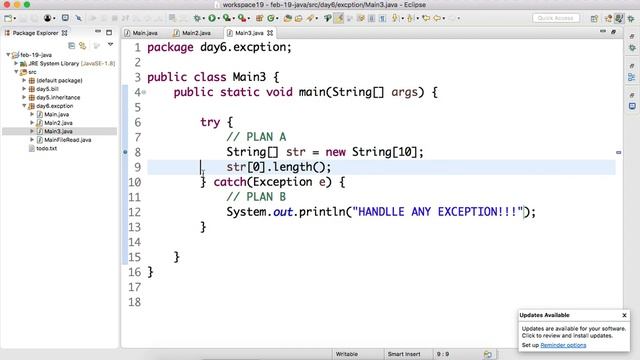Open dropdown arrow next to Debug icon
The height and width of the screenshot is (360, 640).
point(203,18)
